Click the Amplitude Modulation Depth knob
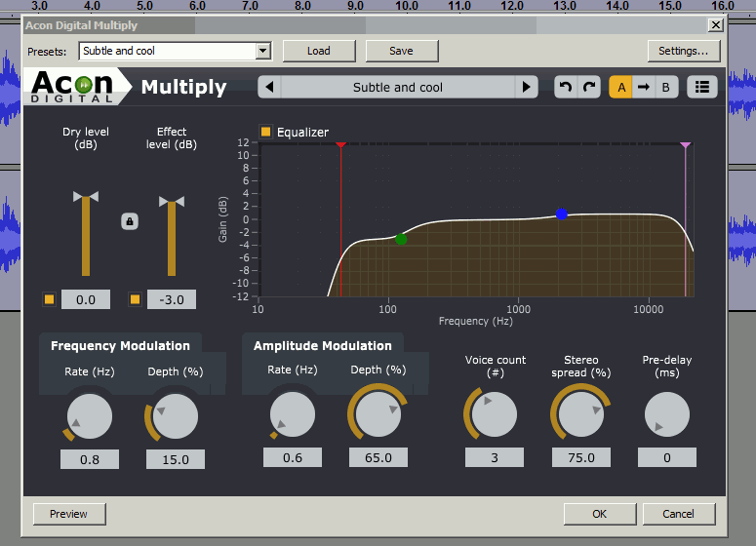 point(378,414)
